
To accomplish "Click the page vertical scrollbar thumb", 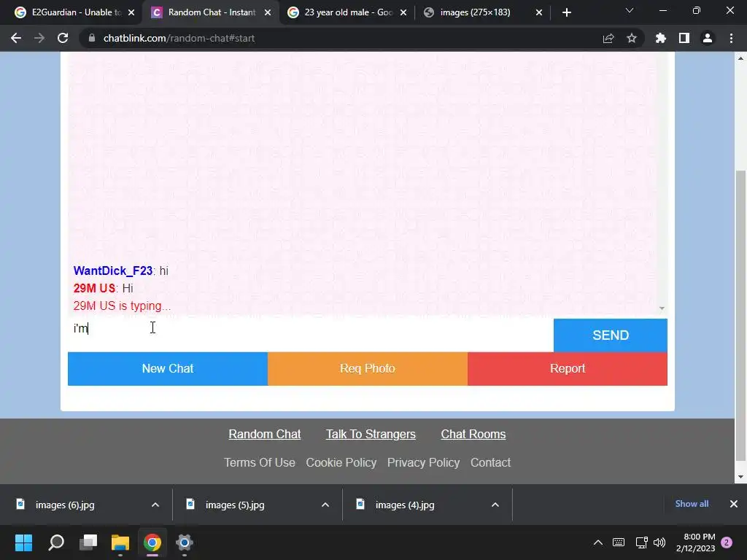I will coord(740,316).
